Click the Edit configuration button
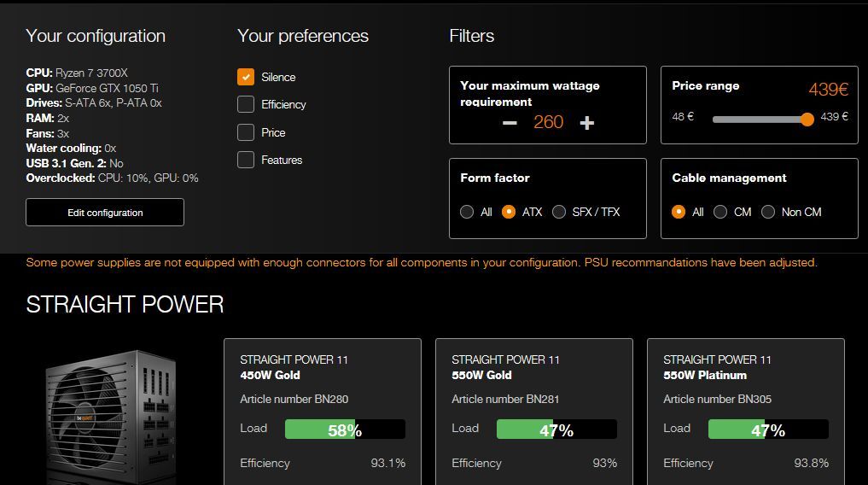 point(105,213)
